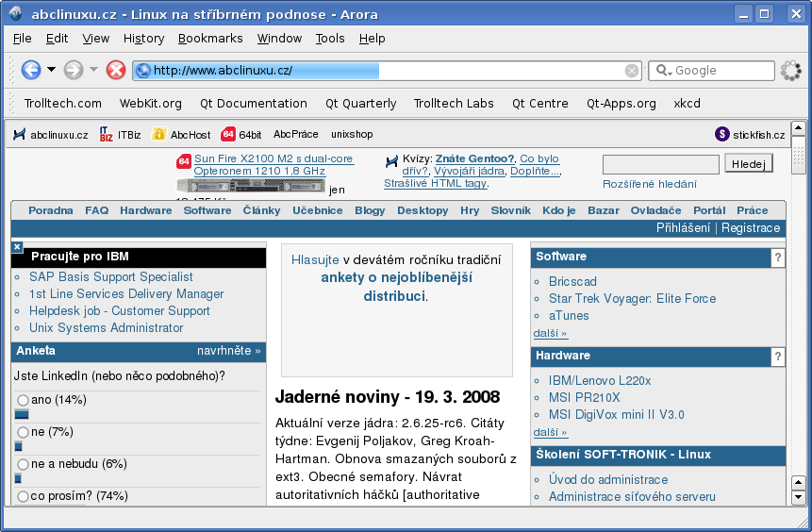The width and height of the screenshot is (812, 532).
Task: Go to the Články section
Action: click(261, 210)
